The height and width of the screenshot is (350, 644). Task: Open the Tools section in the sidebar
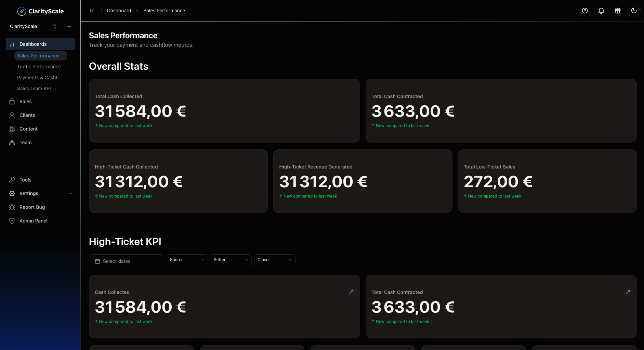[25, 179]
